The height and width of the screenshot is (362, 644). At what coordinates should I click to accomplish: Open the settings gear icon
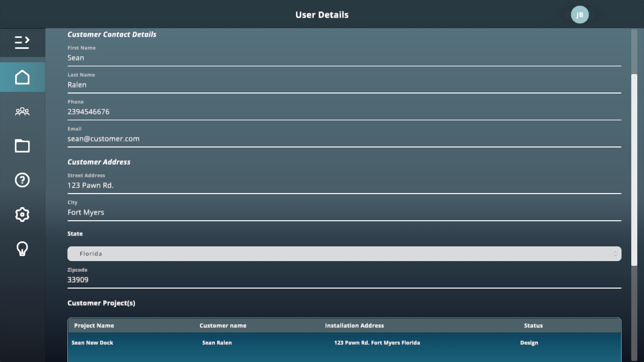[x=22, y=215]
